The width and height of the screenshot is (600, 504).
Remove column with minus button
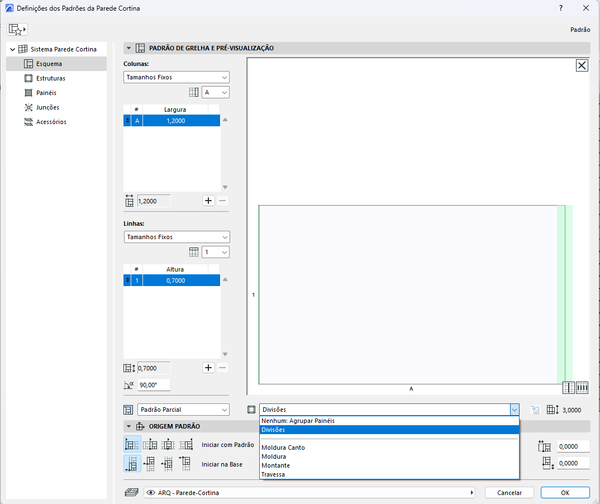(x=222, y=201)
